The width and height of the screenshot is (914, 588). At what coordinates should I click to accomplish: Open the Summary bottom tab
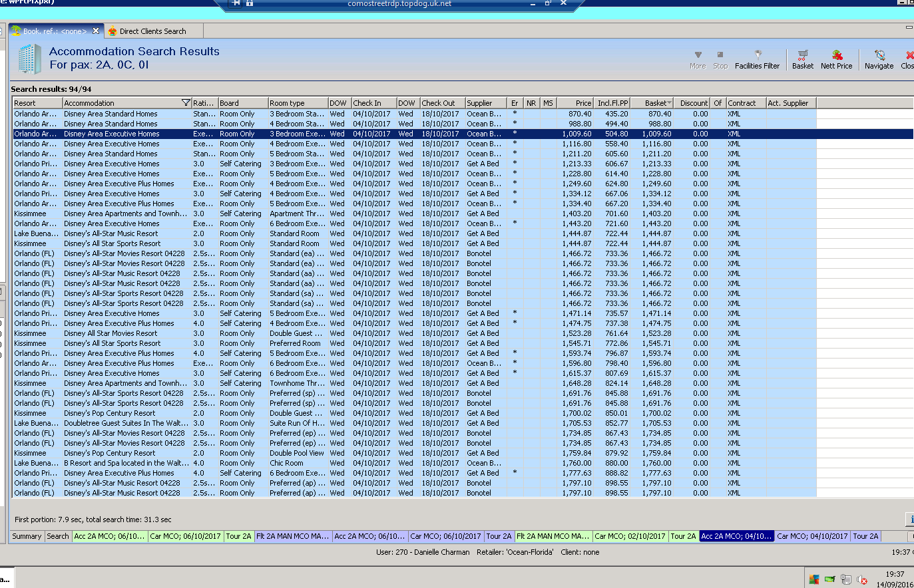pyautogui.click(x=27, y=536)
